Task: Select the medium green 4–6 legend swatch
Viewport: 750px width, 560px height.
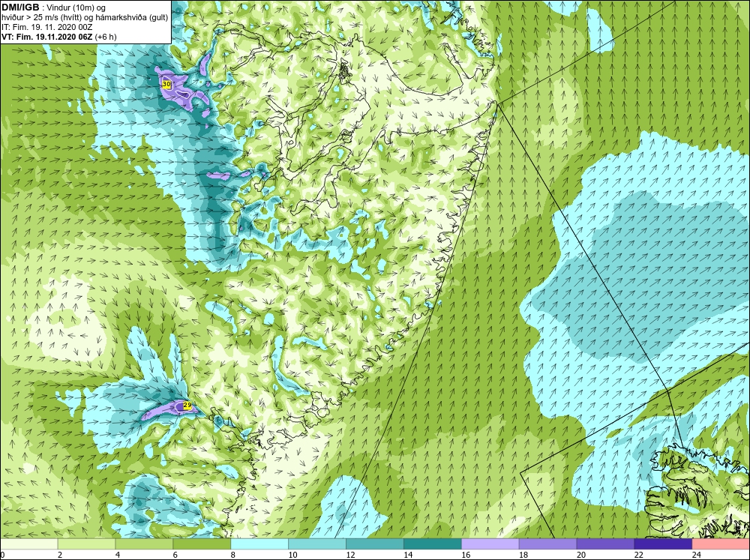Action: pos(144,544)
